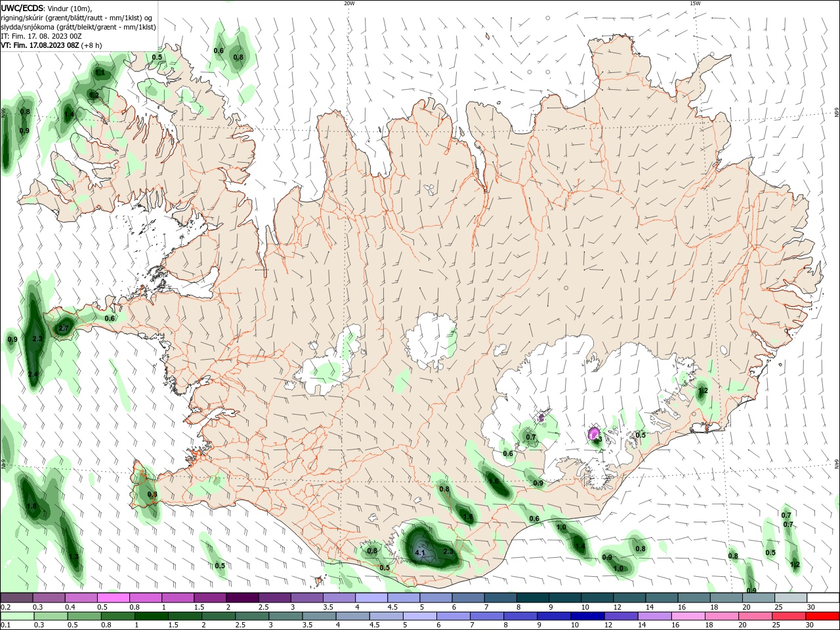Click the 0.1 label of the lower scale
Screen dimensions: 840x630
(6, 625)
